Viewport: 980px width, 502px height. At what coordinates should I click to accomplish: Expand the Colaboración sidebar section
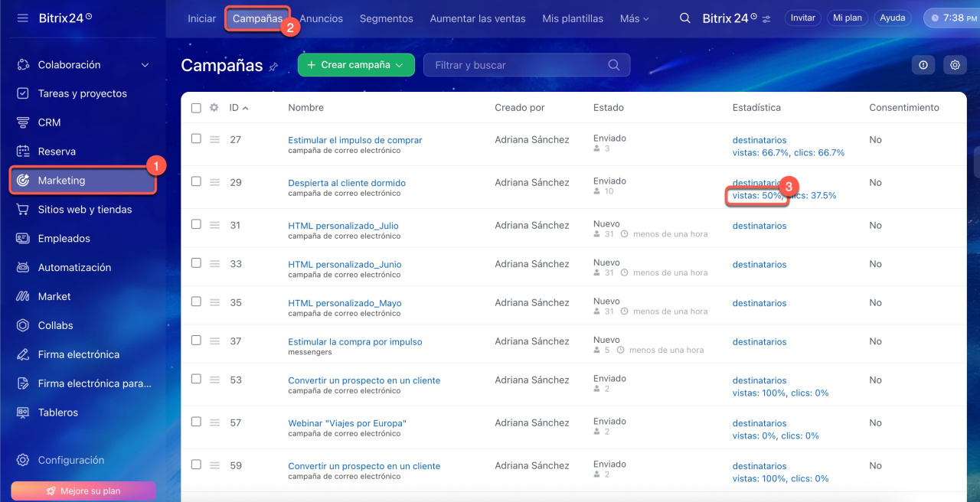pos(145,65)
